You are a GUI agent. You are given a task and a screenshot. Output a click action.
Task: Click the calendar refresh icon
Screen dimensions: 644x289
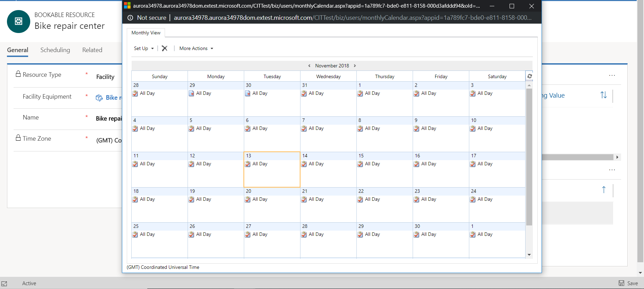point(529,76)
